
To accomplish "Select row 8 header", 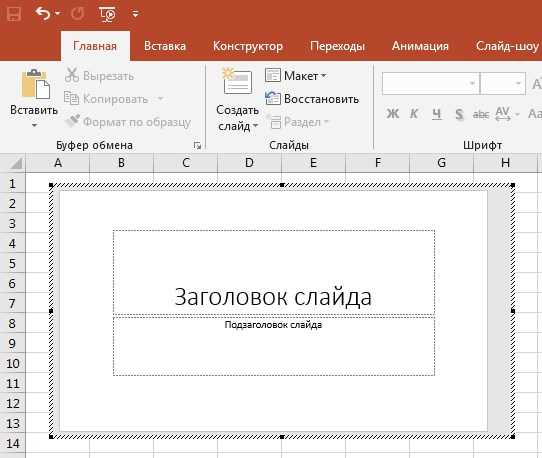I will point(12,324).
